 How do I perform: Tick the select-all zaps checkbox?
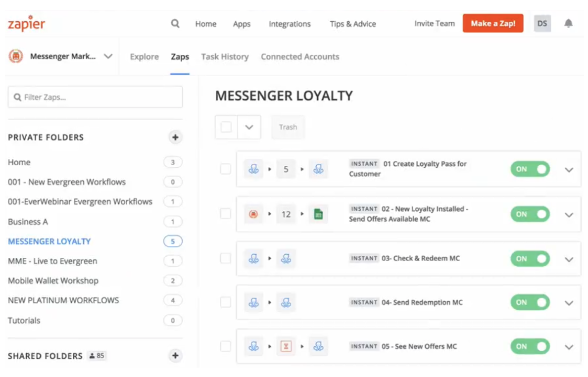pyautogui.click(x=226, y=127)
